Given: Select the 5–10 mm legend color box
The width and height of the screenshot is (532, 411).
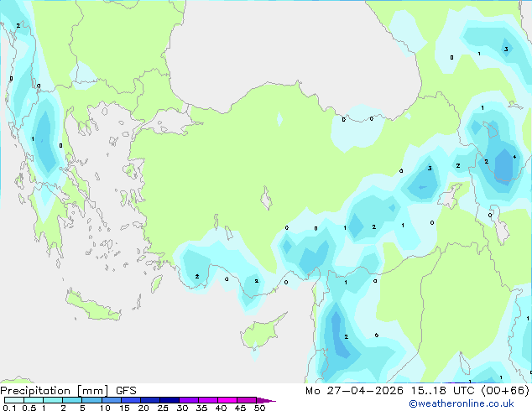Looking at the screenshot, I should point(91,400).
